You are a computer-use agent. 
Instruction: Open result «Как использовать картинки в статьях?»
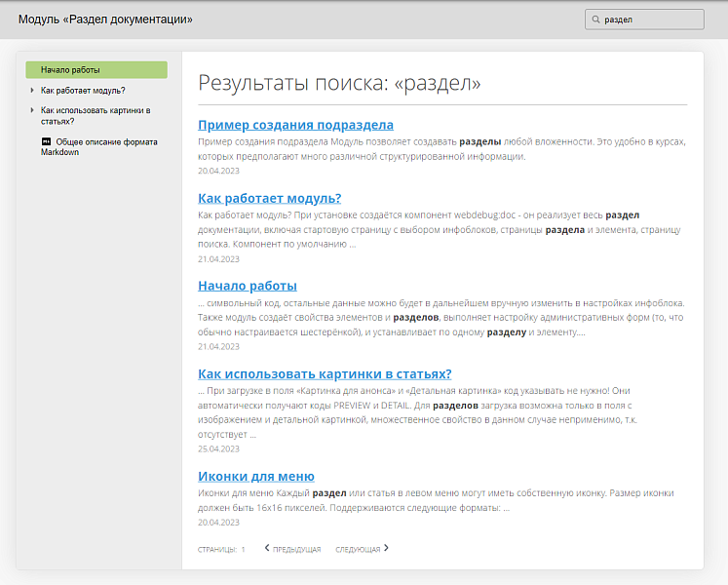pyautogui.click(x=324, y=373)
